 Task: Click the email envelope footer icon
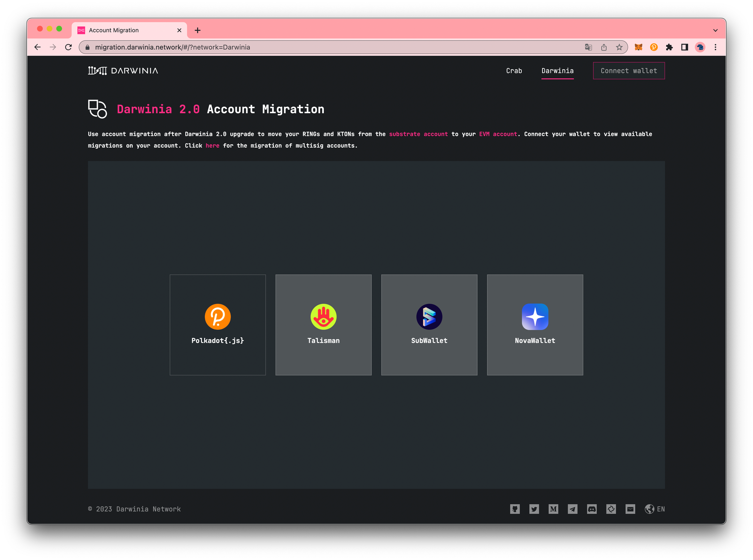coord(630,509)
